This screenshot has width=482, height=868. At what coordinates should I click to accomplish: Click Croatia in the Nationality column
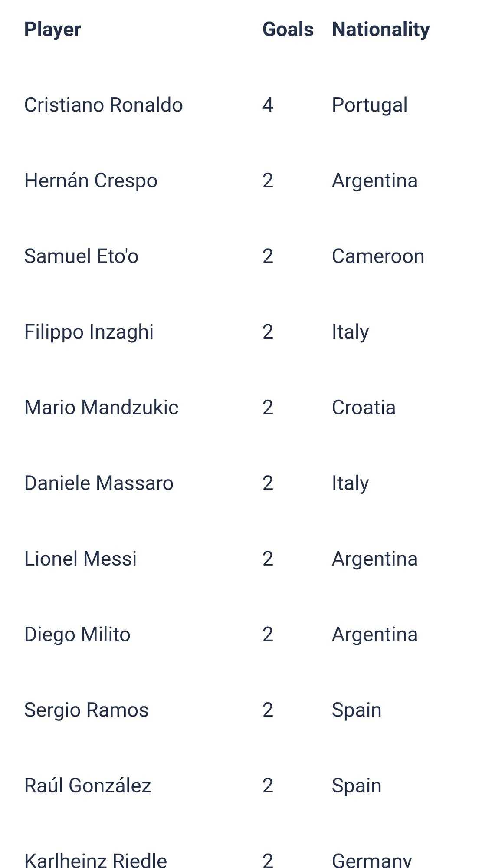coord(364,408)
